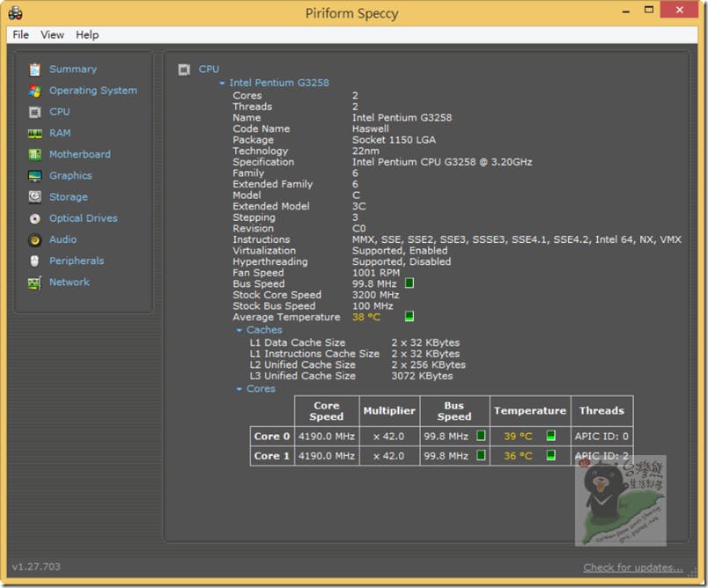This screenshot has height=588, width=708.
Task: Click the Stock Core Speed value 3200 MHz
Action: (376, 295)
